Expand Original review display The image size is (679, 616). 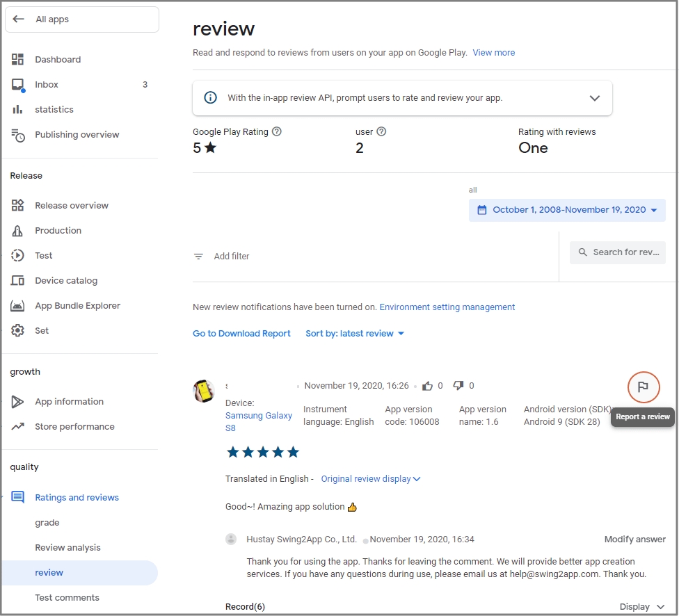(371, 479)
